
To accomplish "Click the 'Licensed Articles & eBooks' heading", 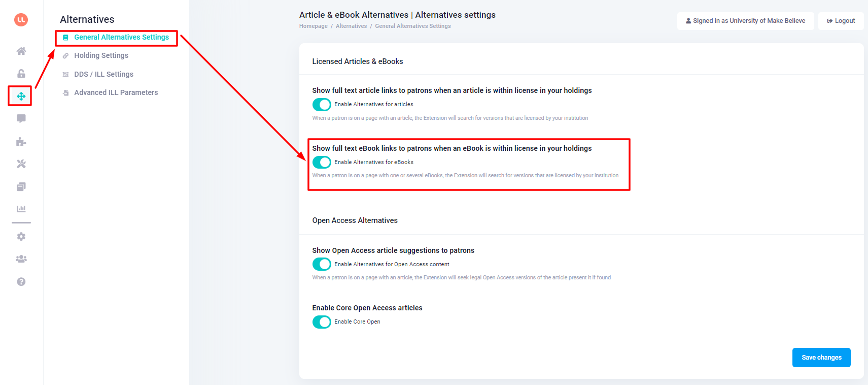I will tap(358, 61).
